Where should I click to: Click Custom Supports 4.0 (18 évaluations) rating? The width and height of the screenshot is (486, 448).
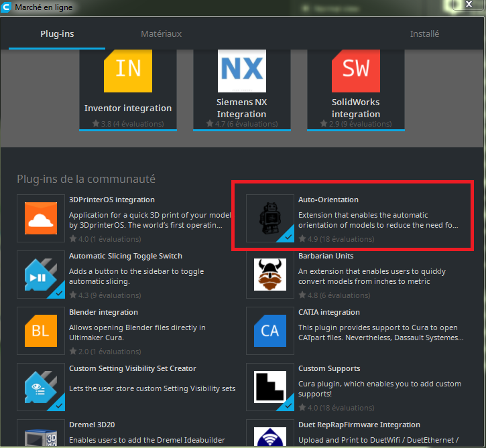click(x=337, y=408)
